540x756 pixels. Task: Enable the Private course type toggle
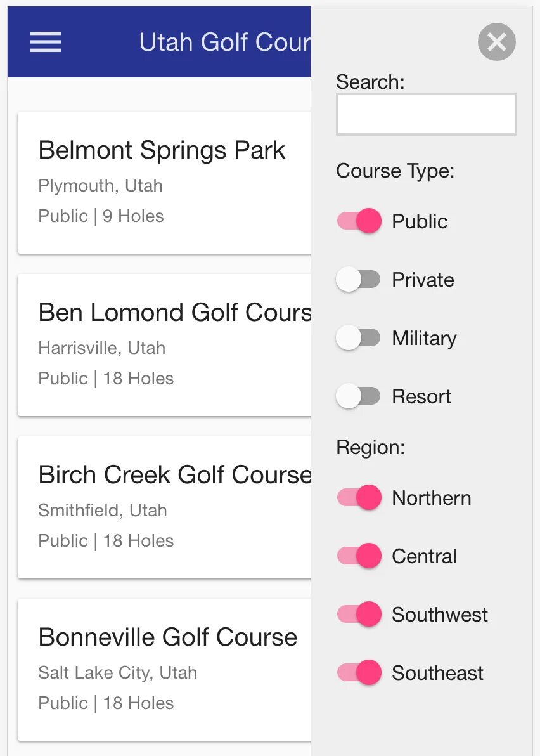tap(358, 280)
